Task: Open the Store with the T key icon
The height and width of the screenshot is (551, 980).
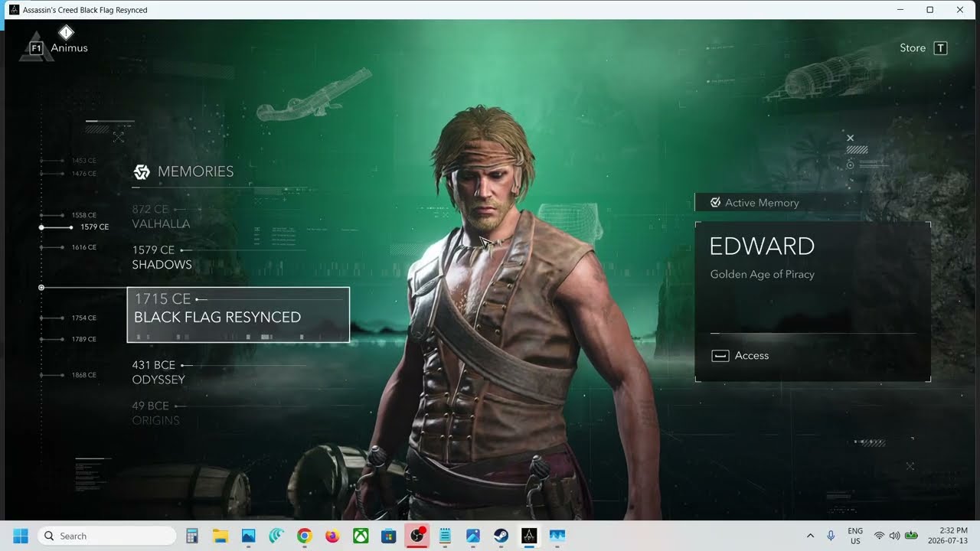Action: coord(923,48)
